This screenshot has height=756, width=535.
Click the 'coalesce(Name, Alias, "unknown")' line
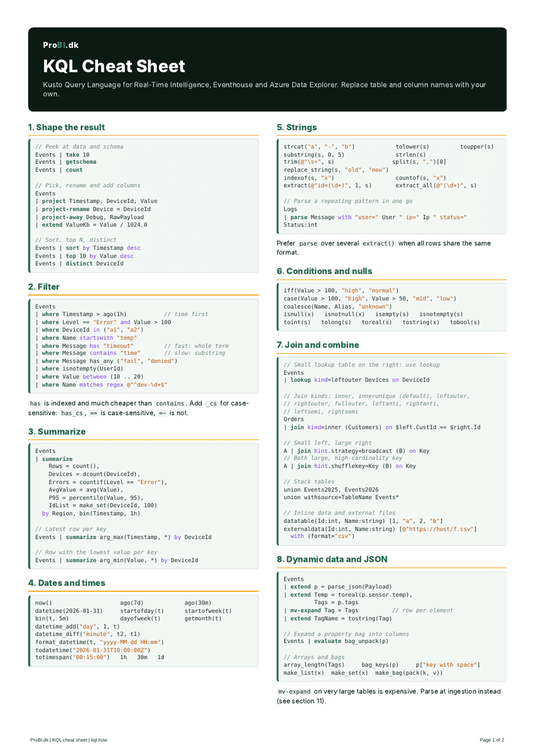[x=338, y=306]
